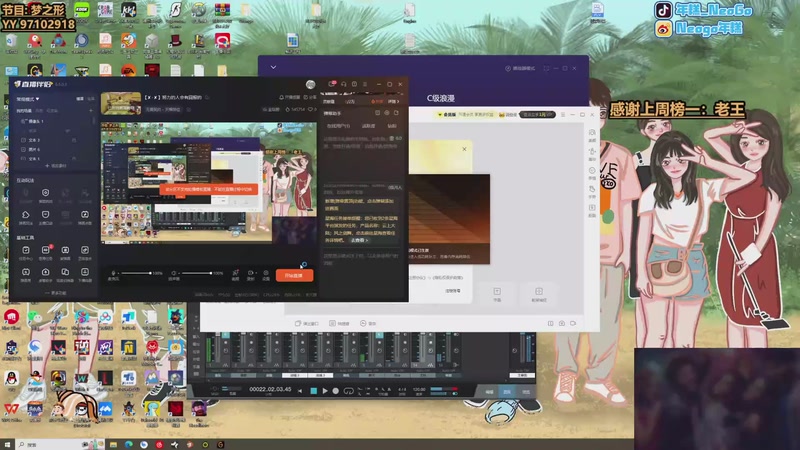Image resolution: width=800 pixels, height=450 pixels.
Task: Click + 添加素材 under the sources list
Action: (x=56, y=166)
